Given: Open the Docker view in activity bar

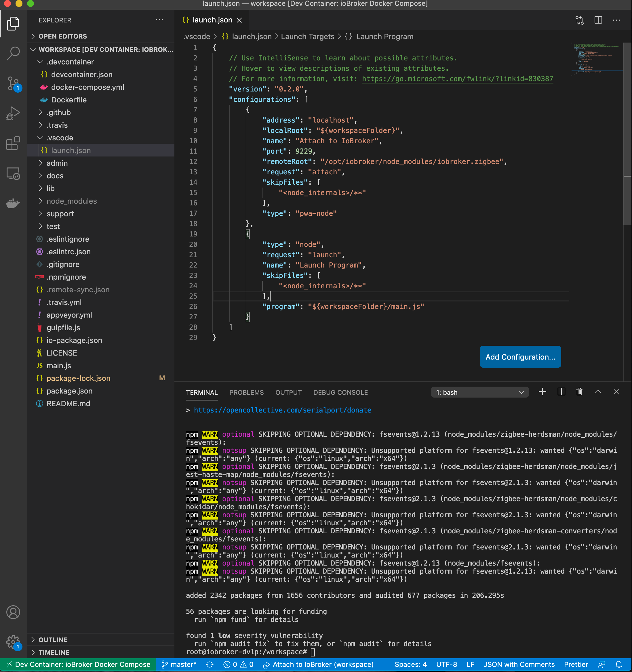Looking at the screenshot, I should coord(13,203).
